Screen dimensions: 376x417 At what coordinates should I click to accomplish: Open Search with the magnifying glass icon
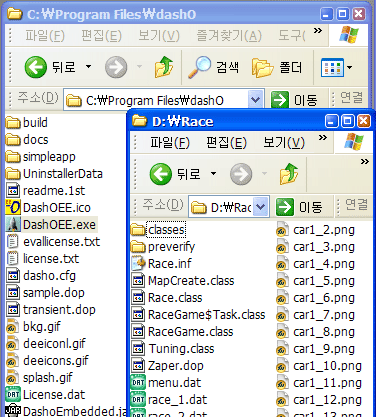[199, 67]
